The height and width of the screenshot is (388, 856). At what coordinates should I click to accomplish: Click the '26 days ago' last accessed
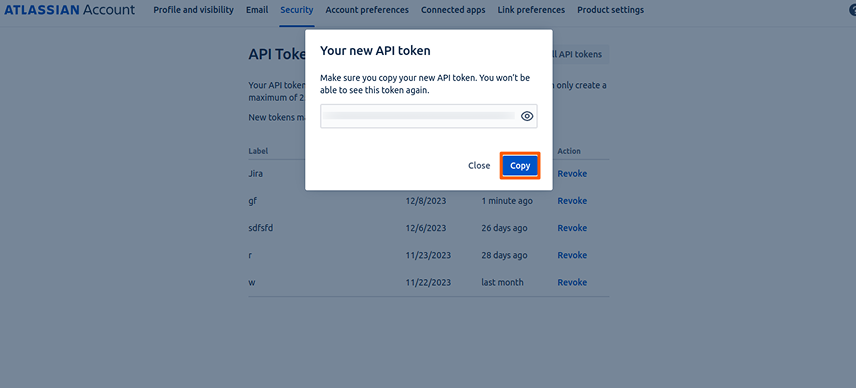click(x=504, y=228)
